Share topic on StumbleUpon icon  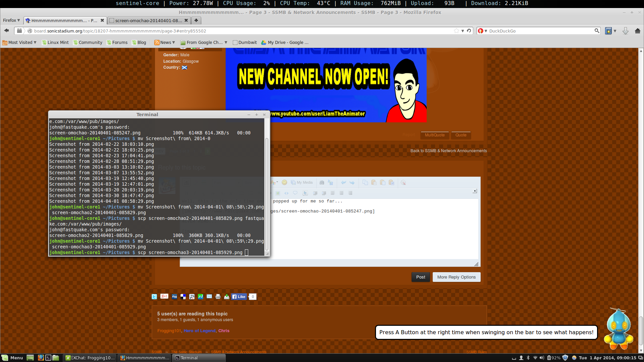tap(201, 297)
